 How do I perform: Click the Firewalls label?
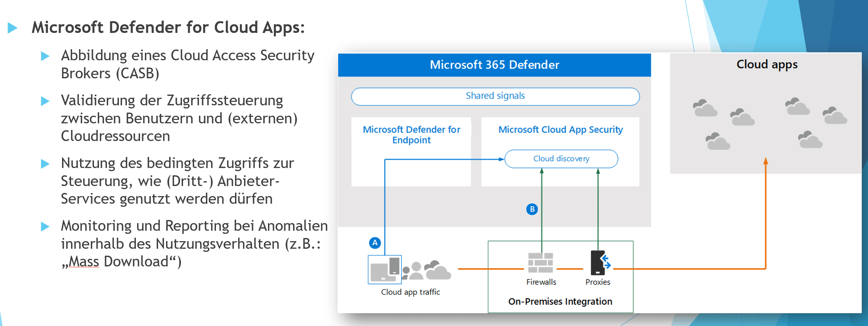point(541,282)
